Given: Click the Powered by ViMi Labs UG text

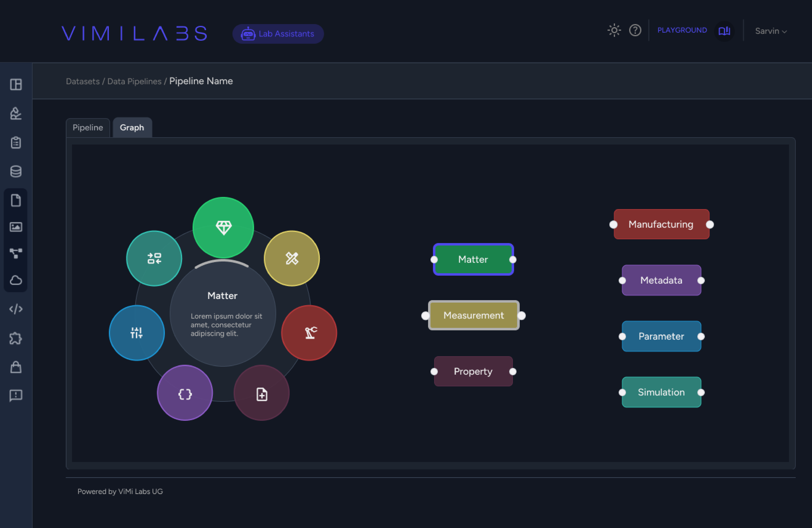Looking at the screenshot, I should [120, 491].
